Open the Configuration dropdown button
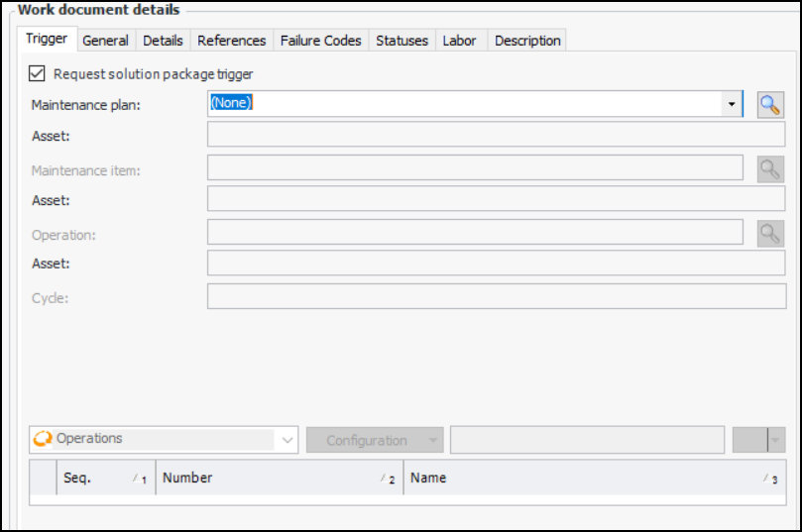The width and height of the screenshot is (802, 532). [375, 440]
